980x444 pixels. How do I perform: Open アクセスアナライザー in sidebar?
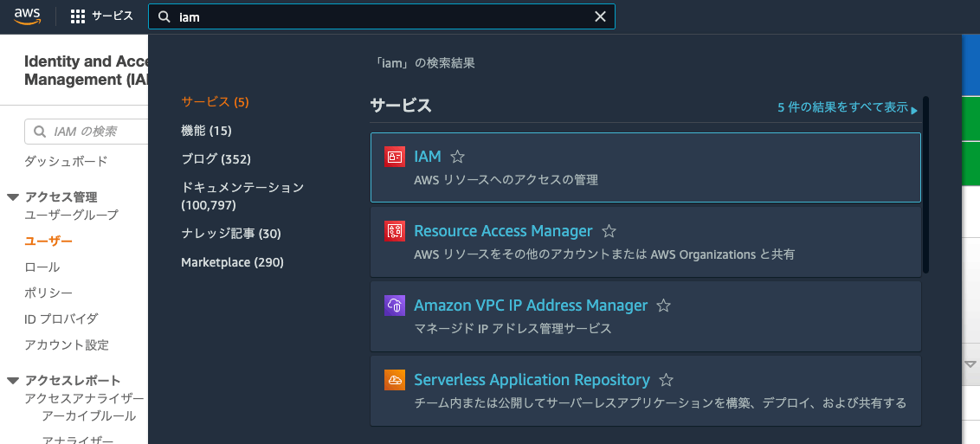point(84,398)
